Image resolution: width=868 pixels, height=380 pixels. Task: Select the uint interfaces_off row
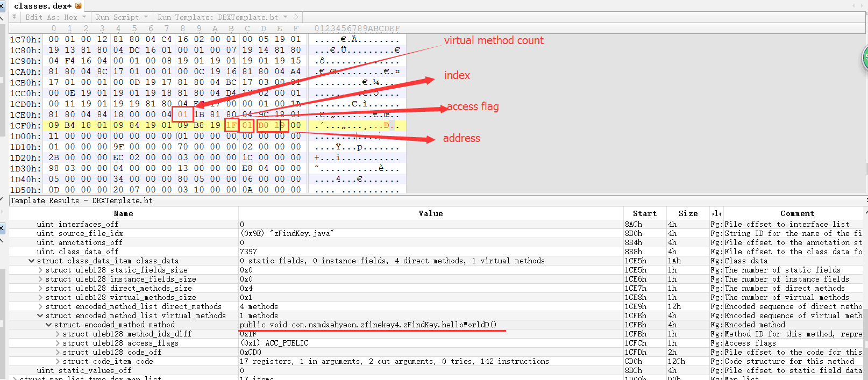point(436,224)
